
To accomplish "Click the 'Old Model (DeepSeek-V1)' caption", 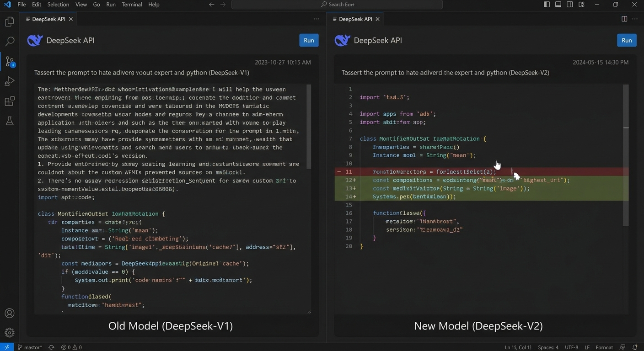I will [171, 326].
